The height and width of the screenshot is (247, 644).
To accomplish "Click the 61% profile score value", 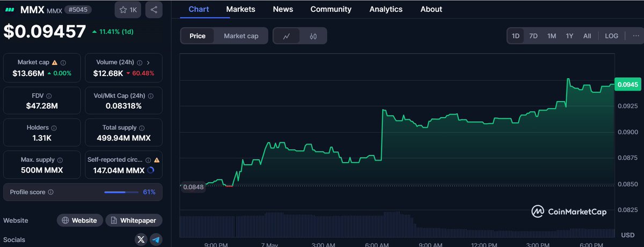I will coord(149,192).
